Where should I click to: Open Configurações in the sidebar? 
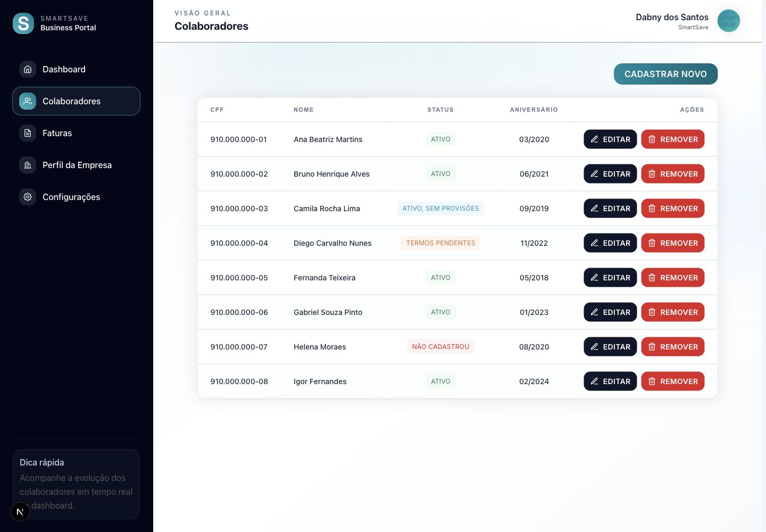(x=76, y=197)
